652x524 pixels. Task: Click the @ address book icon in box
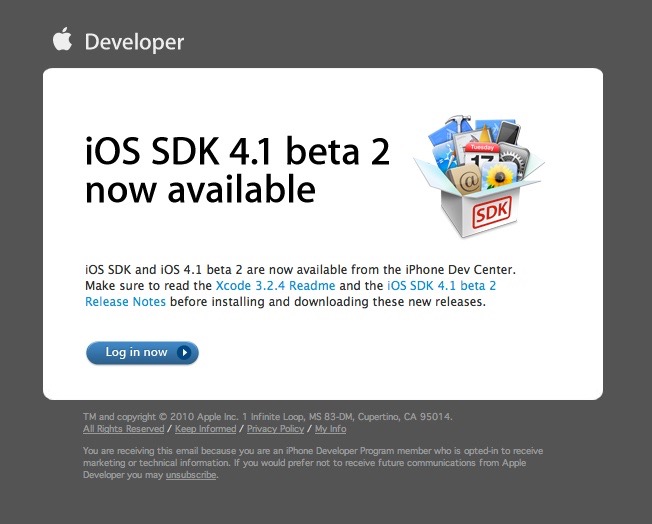[465, 179]
